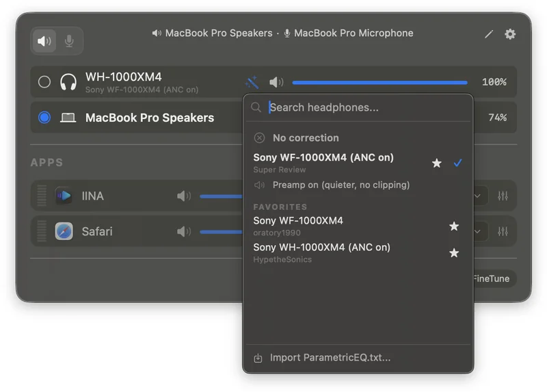
Task: Open settings with the gear icon
Action: [x=509, y=34]
